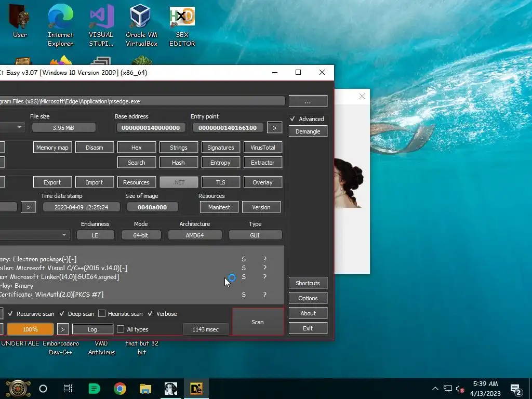Image resolution: width=532 pixels, height=399 pixels.
Task: Uncheck the Advanced checkbox
Action: [292, 119]
